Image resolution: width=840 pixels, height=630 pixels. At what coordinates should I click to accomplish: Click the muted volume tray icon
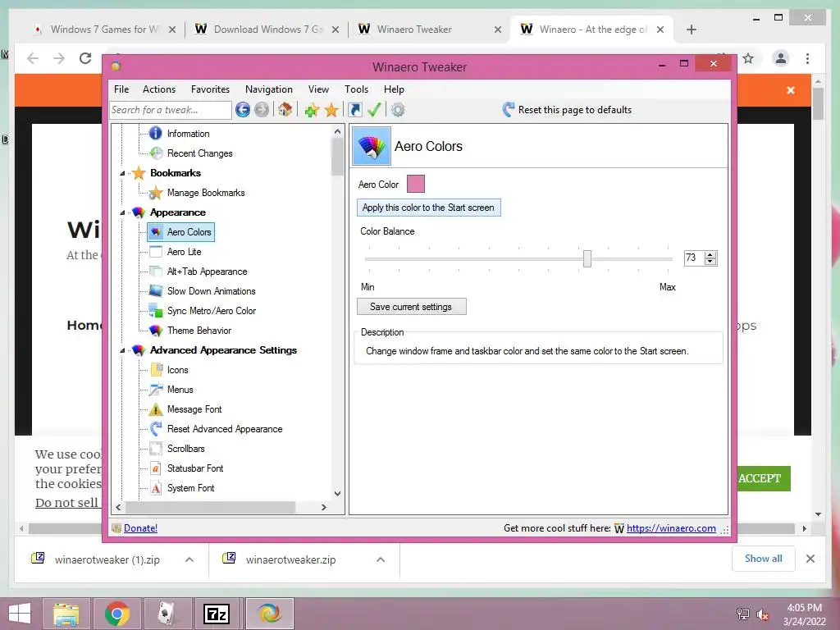tap(763, 614)
